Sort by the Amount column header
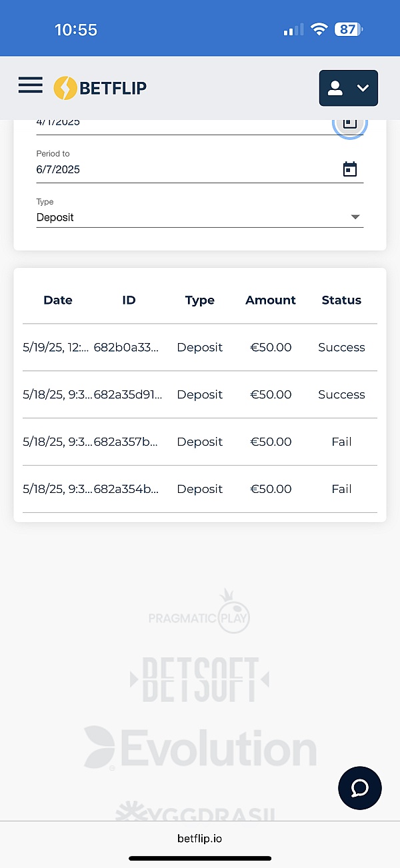 [271, 300]
